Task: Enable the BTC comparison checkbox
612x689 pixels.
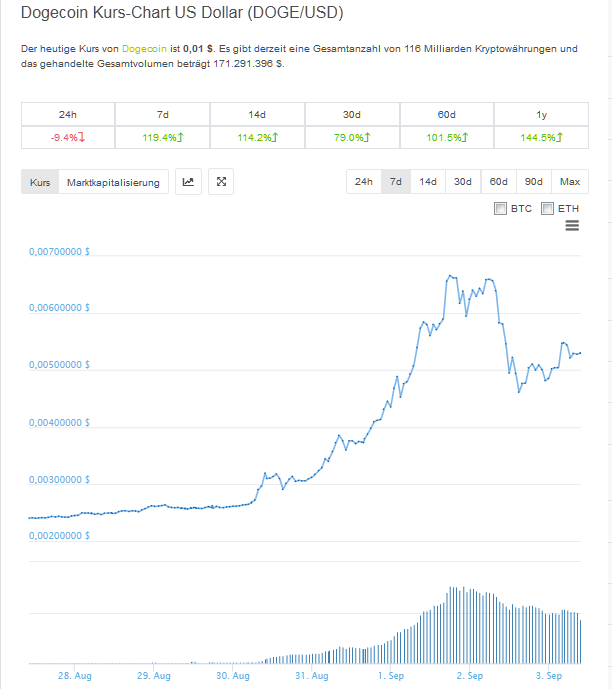Action: 500,208
